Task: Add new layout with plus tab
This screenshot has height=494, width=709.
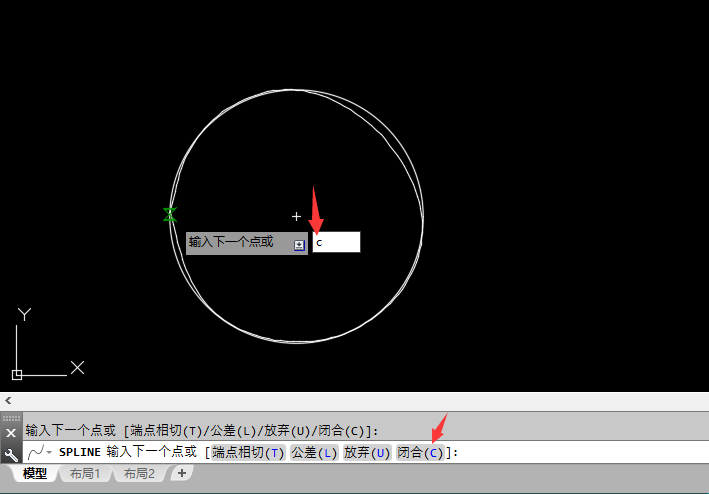Action: (x=182, y=473)
